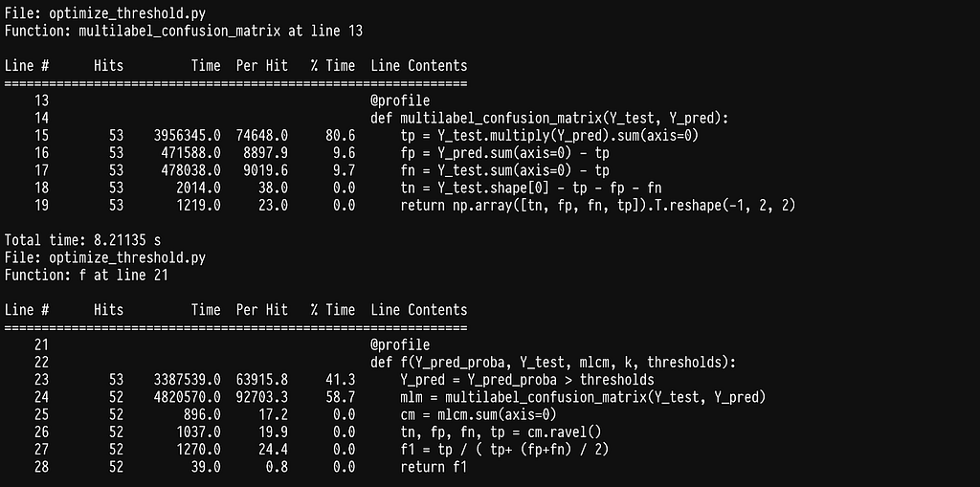Click the 'fn = Y_test.sum(axis=0) - tp' line

pos(505,170)
